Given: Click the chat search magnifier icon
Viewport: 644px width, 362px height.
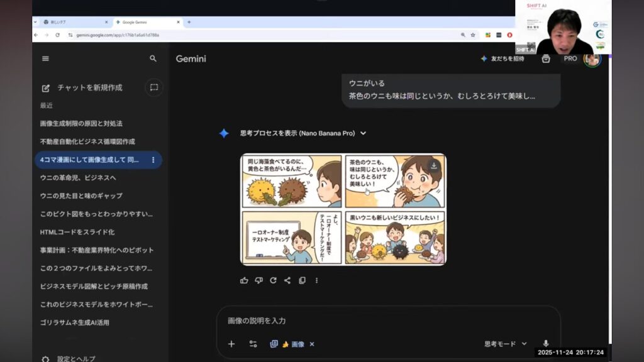Looking at the screenshot, I should (153, 58).
